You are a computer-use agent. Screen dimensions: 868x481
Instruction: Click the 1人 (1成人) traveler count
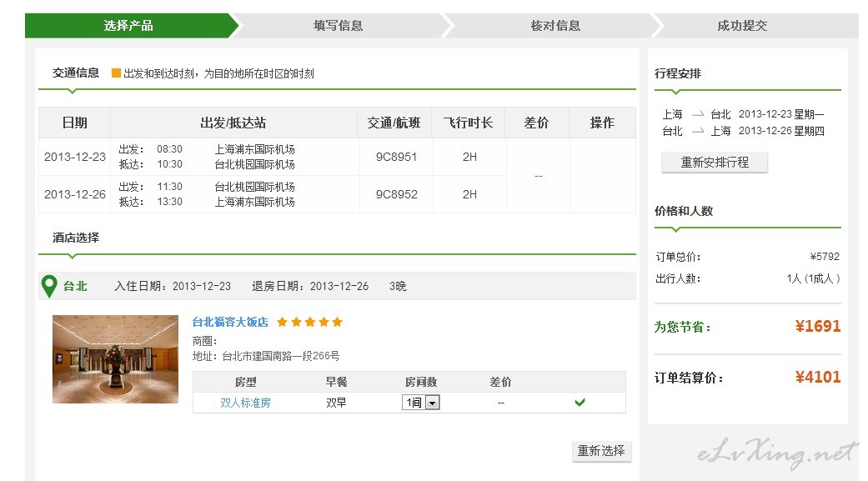tap(813, 278)
